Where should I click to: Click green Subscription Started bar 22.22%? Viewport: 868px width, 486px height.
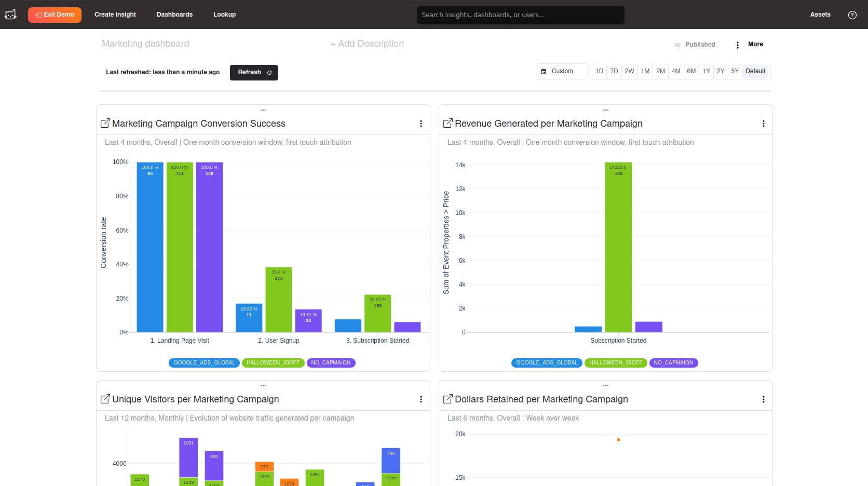pos(377,314)
